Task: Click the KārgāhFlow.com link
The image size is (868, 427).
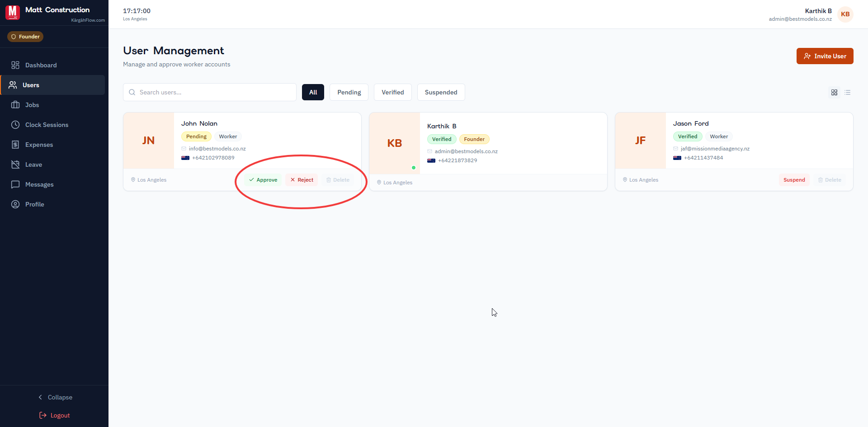Action: [88, 20]
